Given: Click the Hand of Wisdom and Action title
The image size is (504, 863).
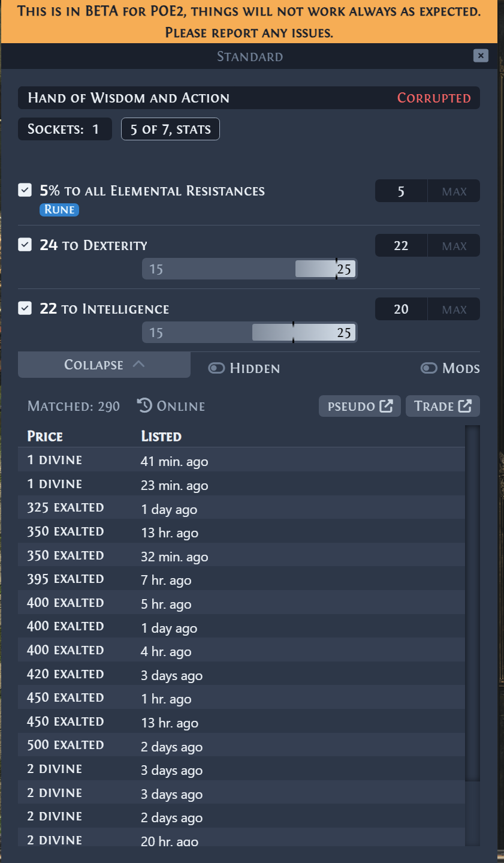Looking at the screenshot, I should point(129,98).
